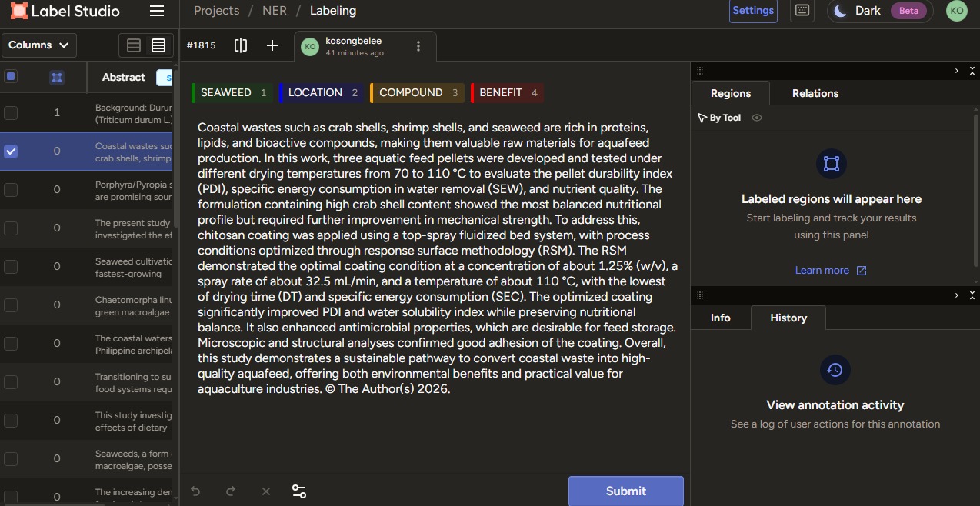
Task: Toggle the select-all tasks checkbox
Action: 11,76
